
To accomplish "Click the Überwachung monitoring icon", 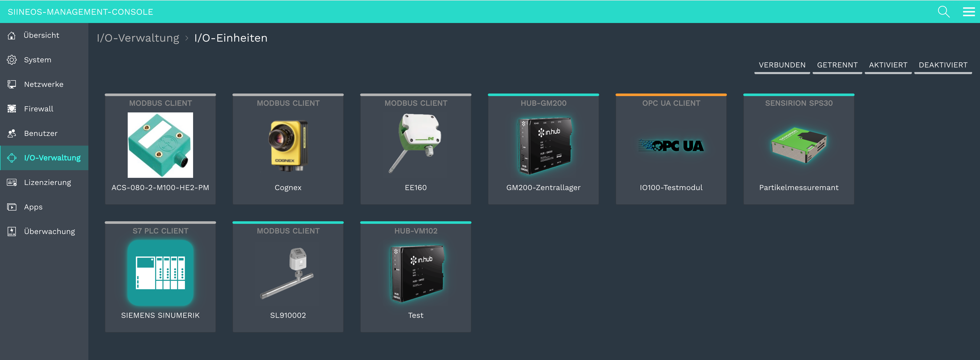I will (12, 231).
